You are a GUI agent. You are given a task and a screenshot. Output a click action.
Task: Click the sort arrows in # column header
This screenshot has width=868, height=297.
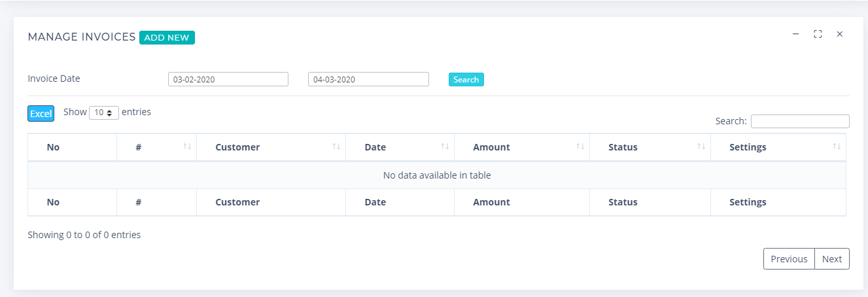187,147
